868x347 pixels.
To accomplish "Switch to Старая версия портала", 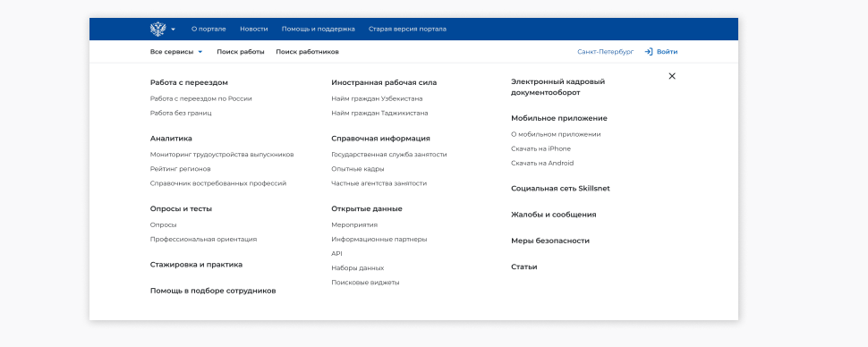I will pos(407,29).
